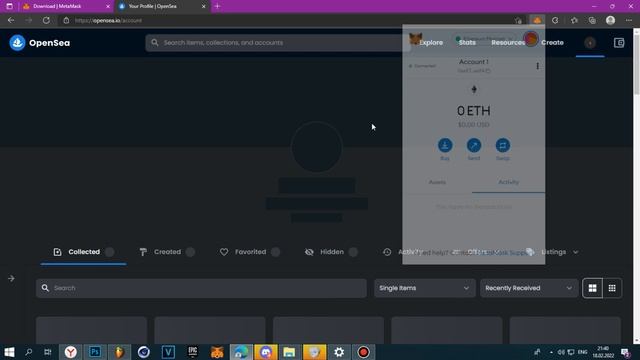Select the Favorited tab

pos(250,252)
